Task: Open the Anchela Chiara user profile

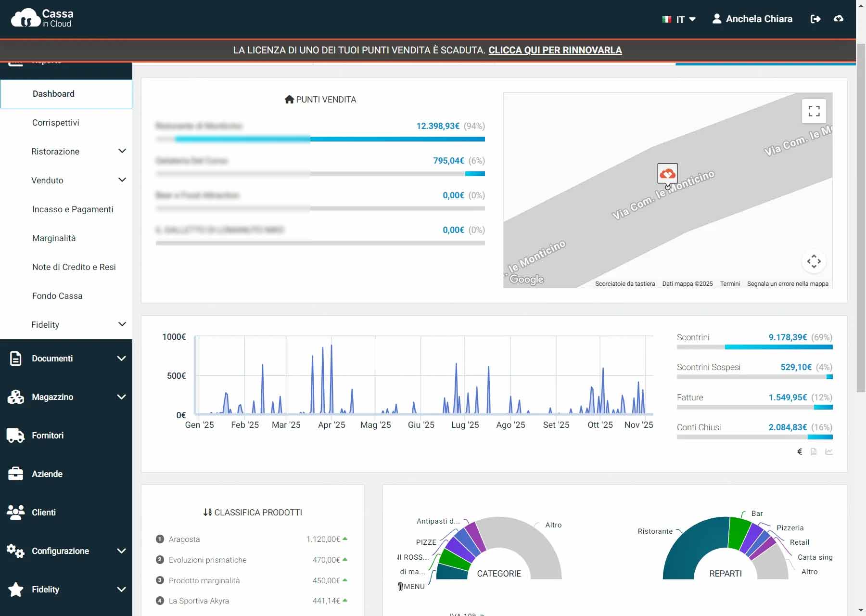Action: (x=752, y=19)
